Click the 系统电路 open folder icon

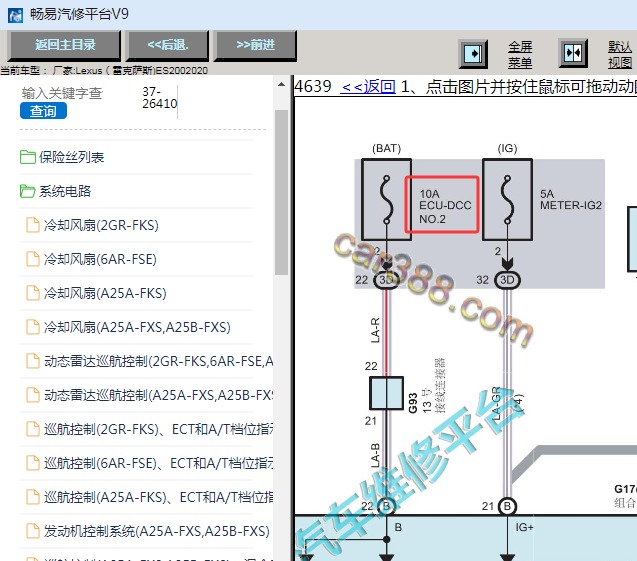(28, 191)
